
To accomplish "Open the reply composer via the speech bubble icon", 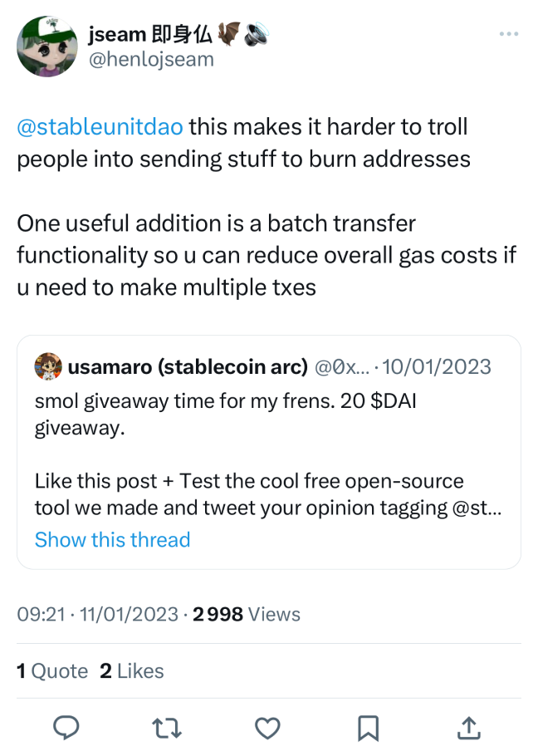I will [66, 729].
